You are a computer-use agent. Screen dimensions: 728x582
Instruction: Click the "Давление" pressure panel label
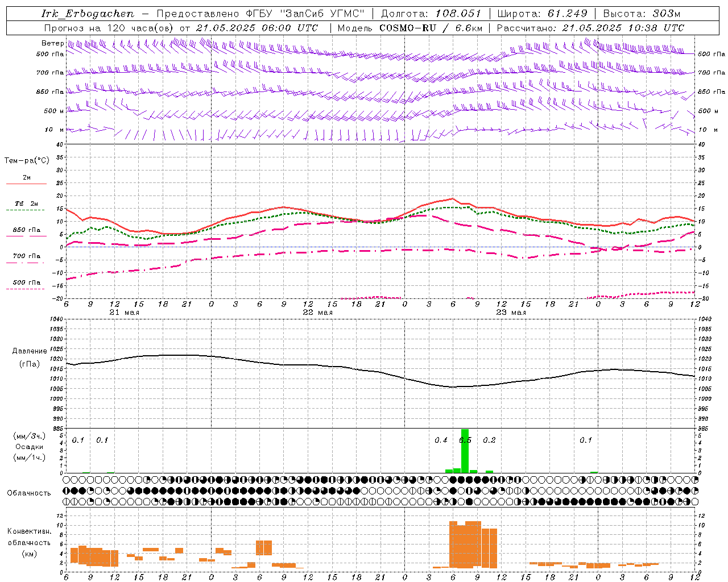29,351
